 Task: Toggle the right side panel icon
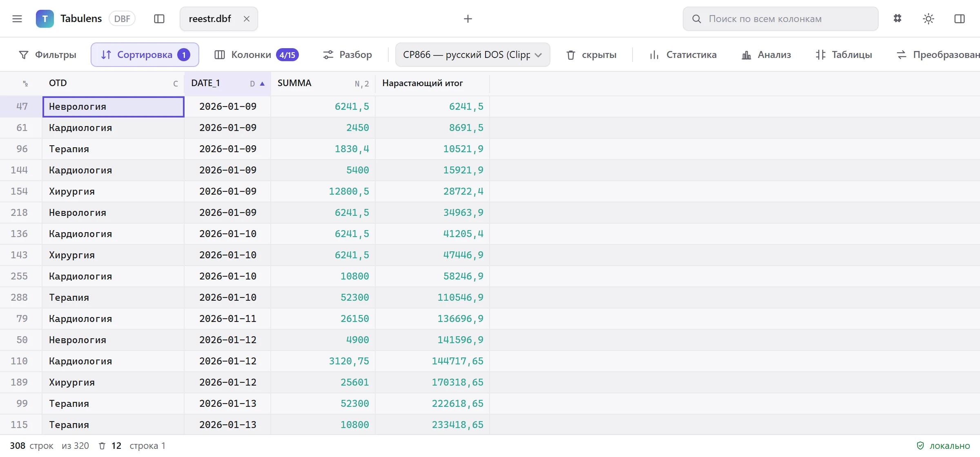coord(960,19)
